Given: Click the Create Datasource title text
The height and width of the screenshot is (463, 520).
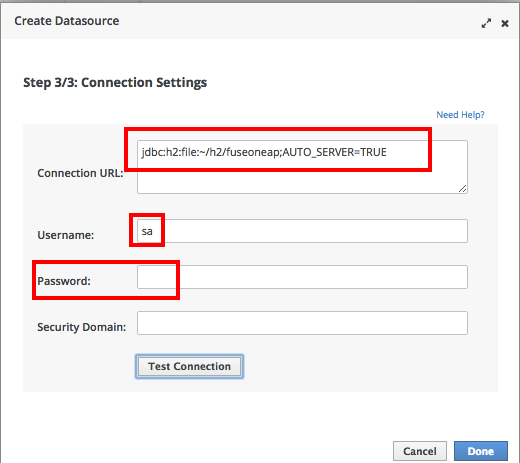Looking at the screenshot, I should click(x=67, y=21).
